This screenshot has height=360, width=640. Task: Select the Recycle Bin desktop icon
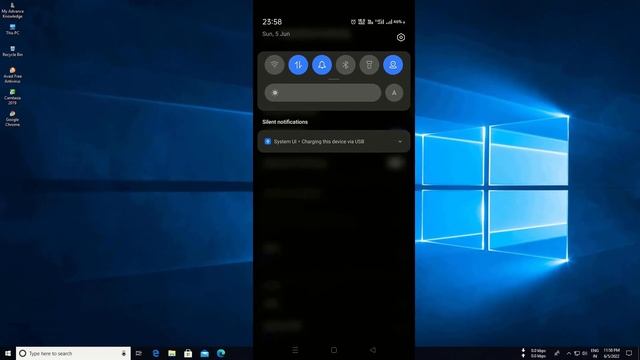click(x=12, y=51)
